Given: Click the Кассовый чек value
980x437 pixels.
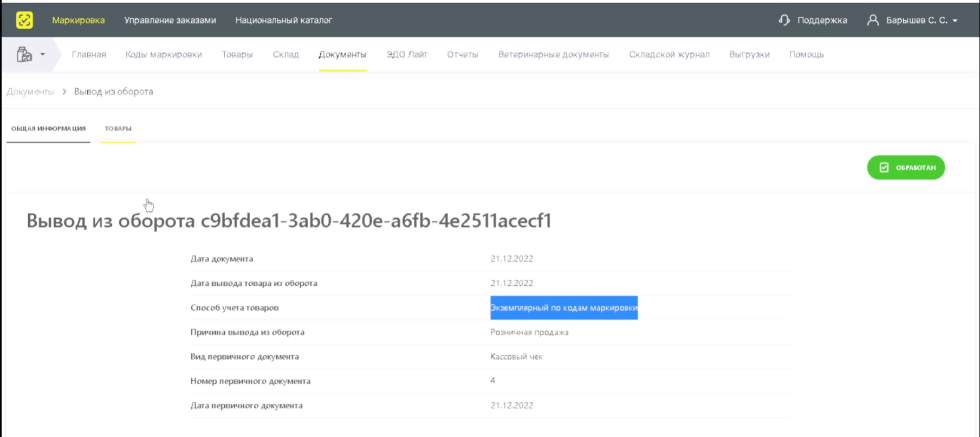Looking at the screenshot, I should (516, 356).
